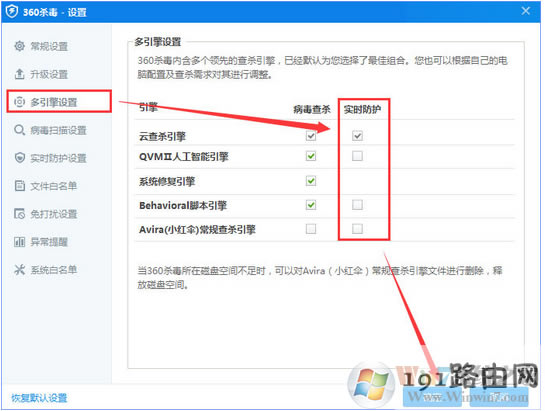Click the 恢复默认设置 link

tap(39, 398)
